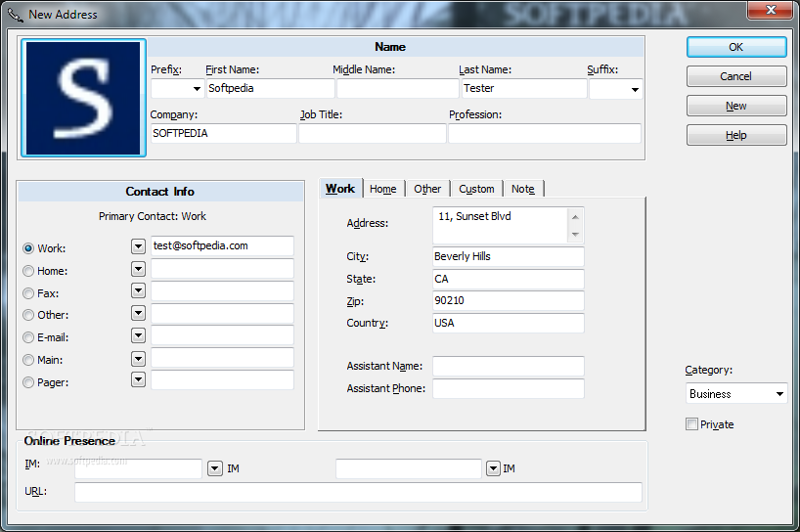This screenshot has width=800, height=532.
Task: Select the Fax radio button
Action: click(x=28, y=293)
